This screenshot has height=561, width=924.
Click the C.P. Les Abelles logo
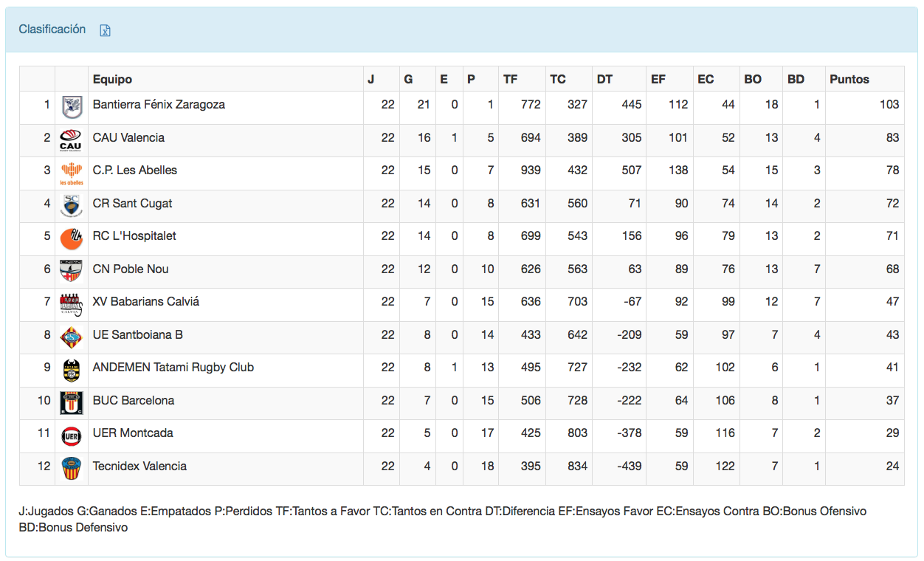point(72,172)
